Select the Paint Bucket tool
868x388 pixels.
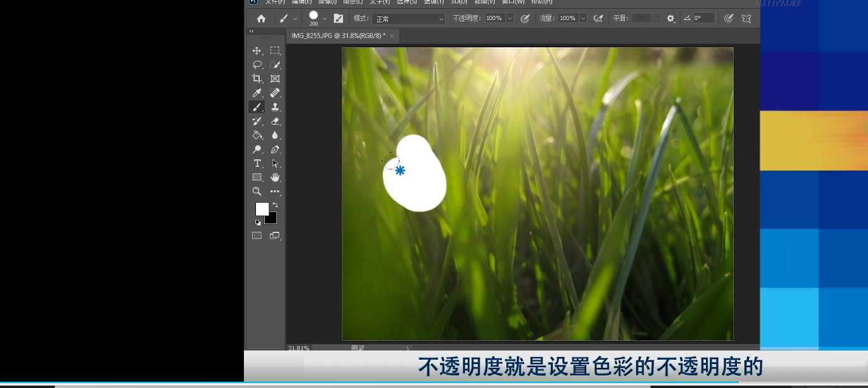click(257, 135)
